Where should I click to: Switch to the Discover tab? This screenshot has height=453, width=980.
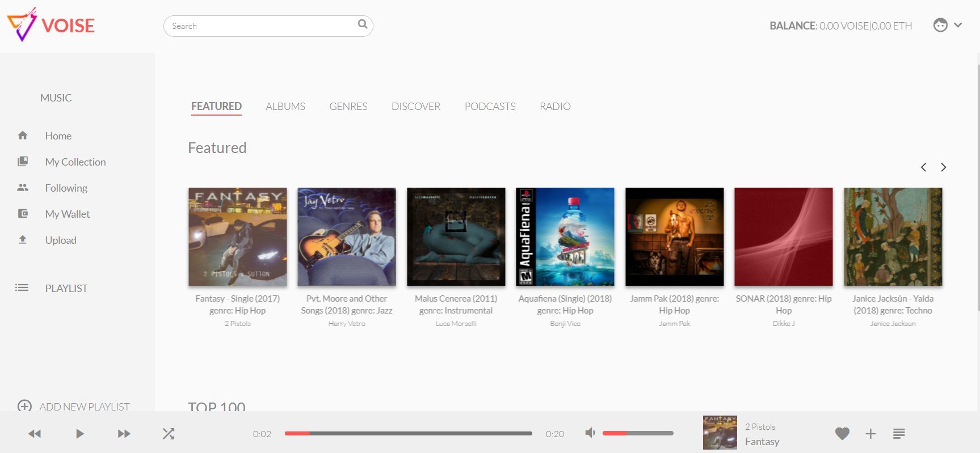coord(416,107)
